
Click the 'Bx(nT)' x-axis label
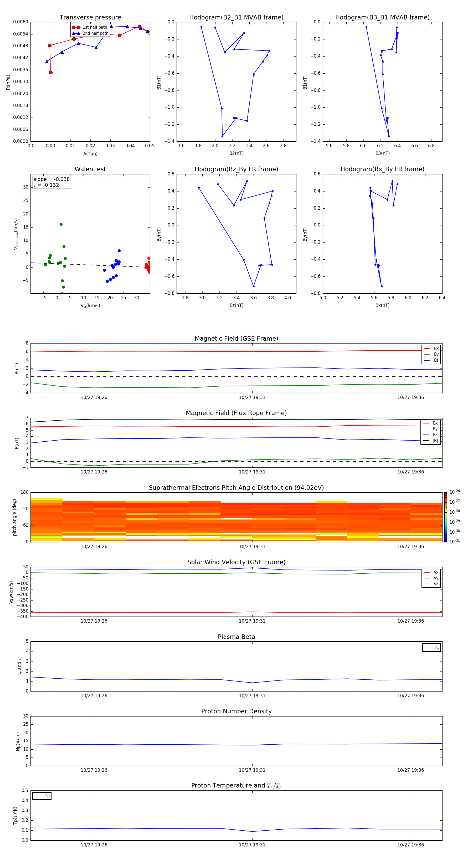point(382,305)
